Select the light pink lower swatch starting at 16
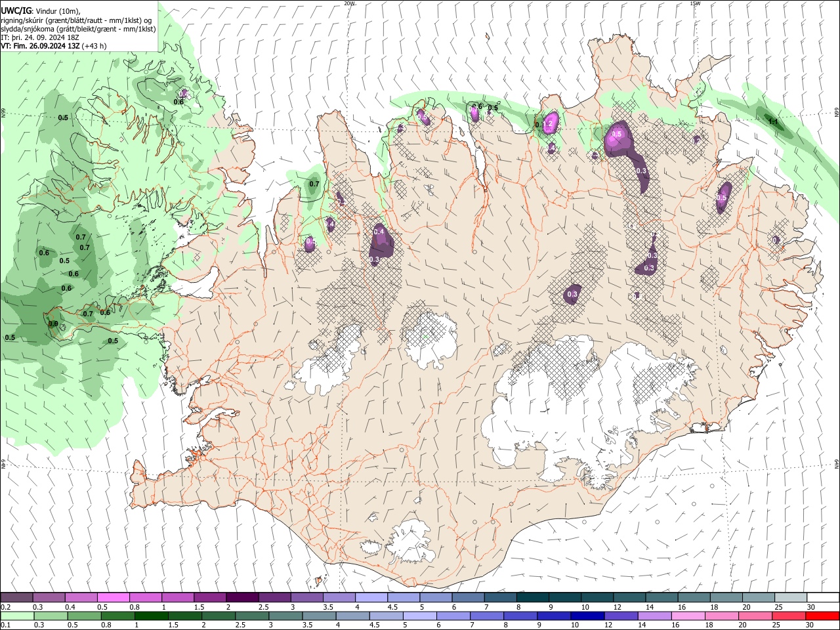840x630 pixels. click(688, 616)
